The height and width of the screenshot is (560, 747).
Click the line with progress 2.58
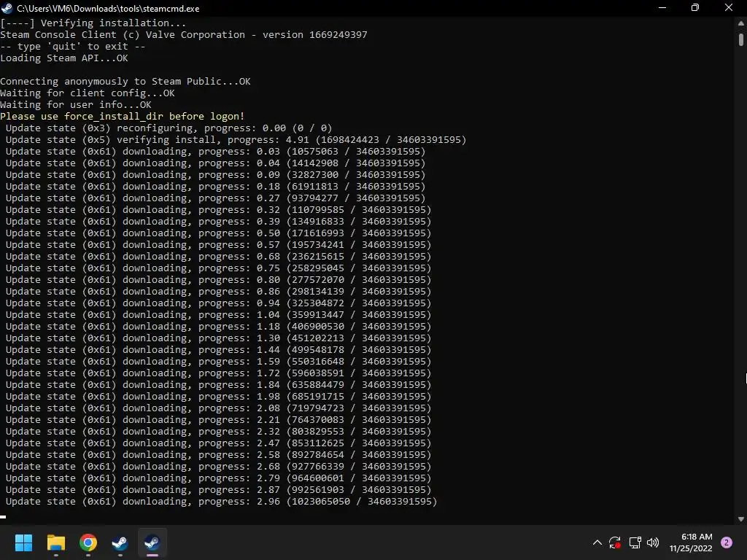tap(218, 455)
